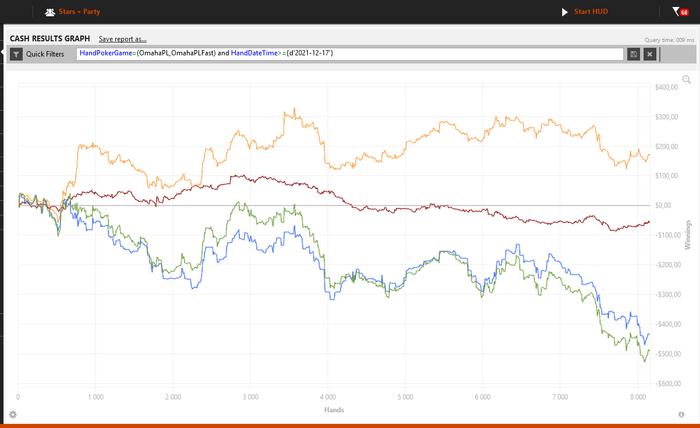Viewport: 700px width, 428px height.
Task: Click the Quick Filters funnel icon
Action: point(16,54)
